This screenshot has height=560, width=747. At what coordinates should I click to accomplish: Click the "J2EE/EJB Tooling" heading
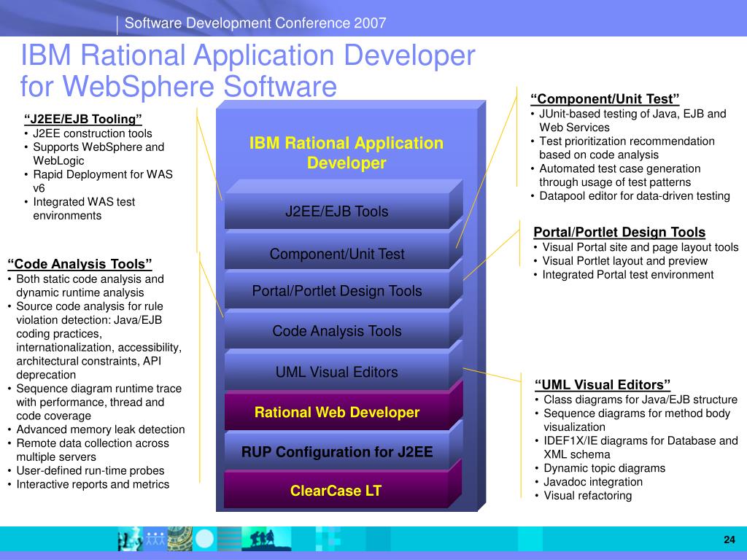[x=83, y=119]
